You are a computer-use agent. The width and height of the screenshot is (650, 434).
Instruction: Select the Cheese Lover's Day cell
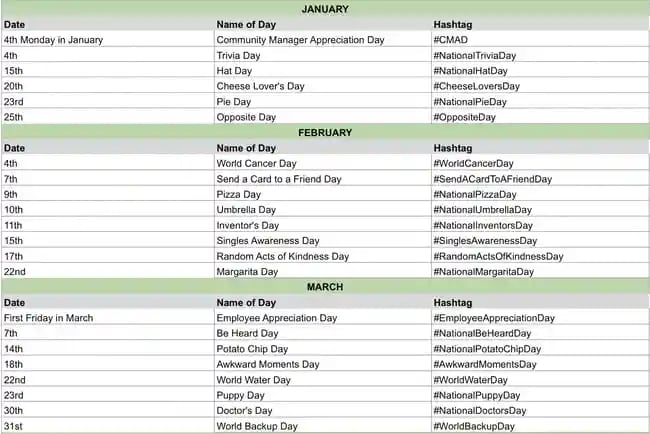[260, 86]
